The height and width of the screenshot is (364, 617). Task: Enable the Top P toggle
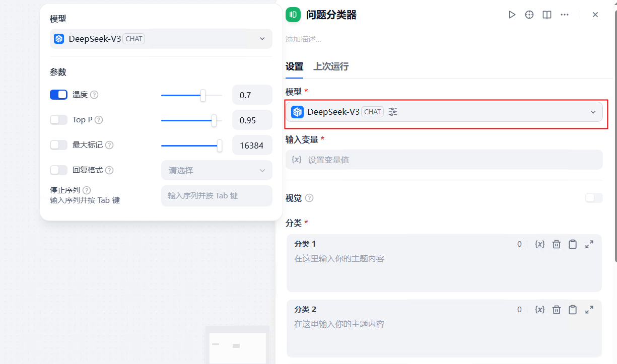point(58,119)
